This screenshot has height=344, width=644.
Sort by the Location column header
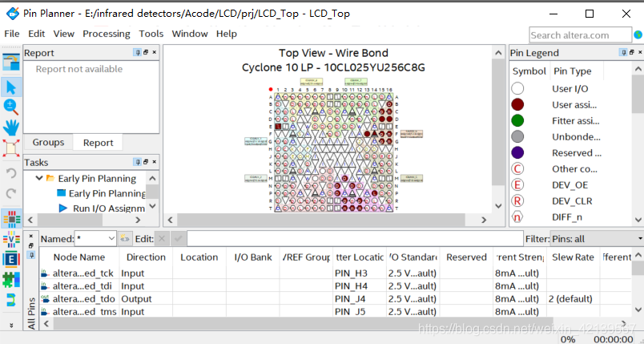[199, 257]
